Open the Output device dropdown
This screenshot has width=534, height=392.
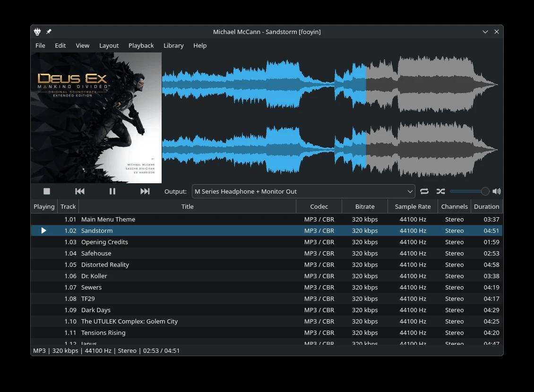[303, 191]
